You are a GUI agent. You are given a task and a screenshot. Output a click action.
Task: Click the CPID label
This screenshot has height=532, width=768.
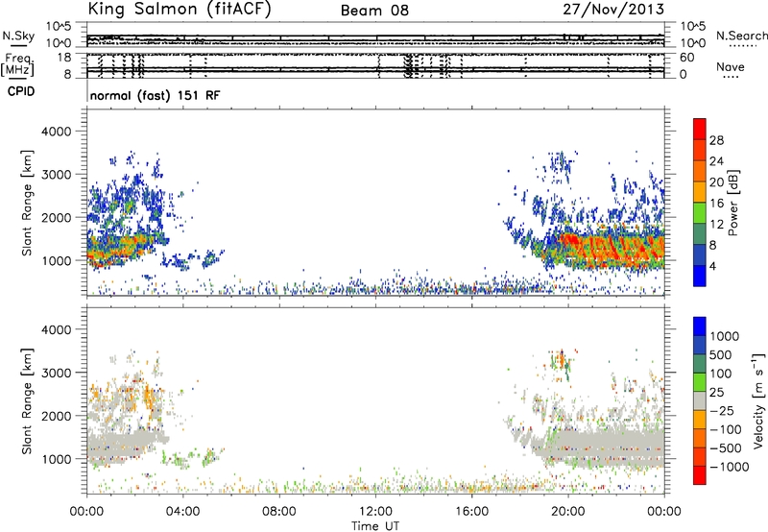[21, 91]
